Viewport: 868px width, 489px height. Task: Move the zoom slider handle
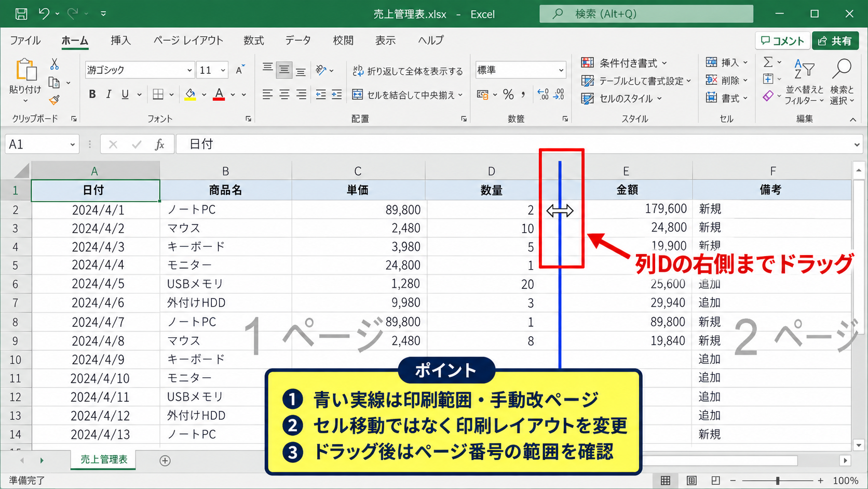tap(778, 481)
